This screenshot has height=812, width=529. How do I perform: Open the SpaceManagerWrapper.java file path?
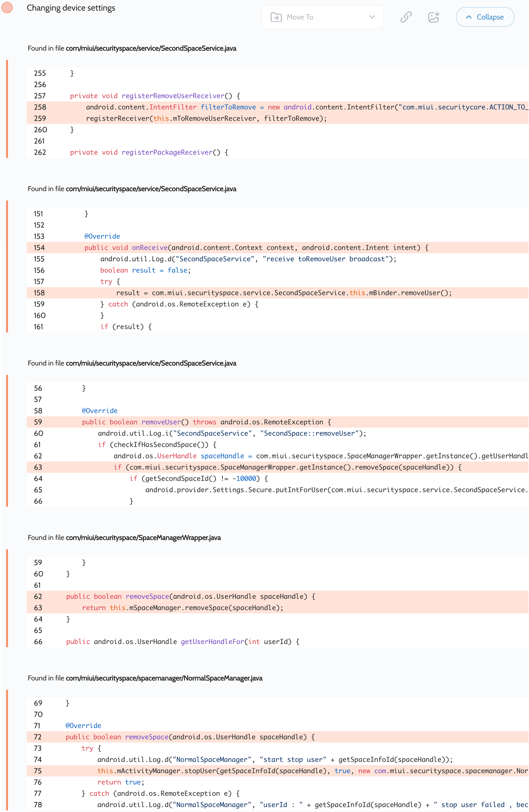(x=143, y=538)
